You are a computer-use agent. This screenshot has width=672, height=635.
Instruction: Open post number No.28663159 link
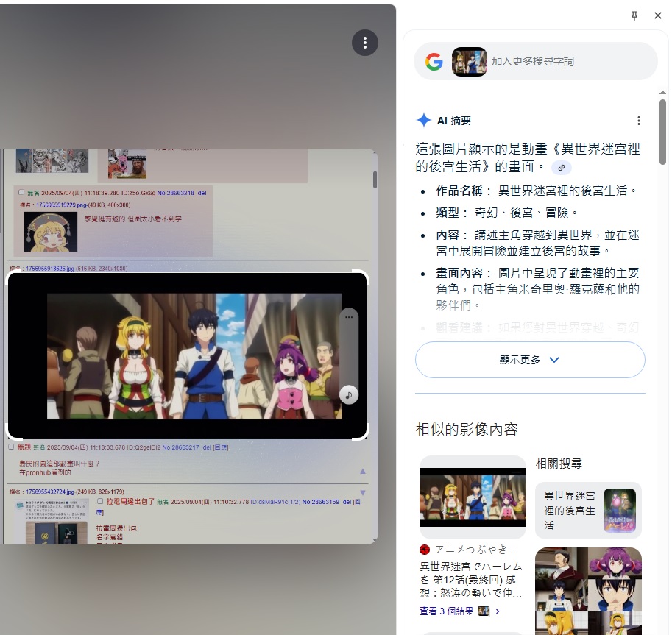[x=321, y=502]
